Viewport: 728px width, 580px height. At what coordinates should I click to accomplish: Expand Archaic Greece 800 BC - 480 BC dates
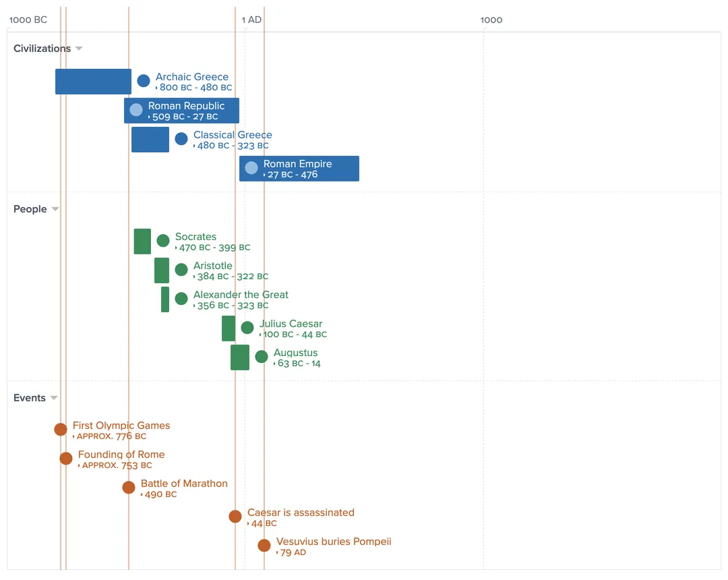(x=194, y=87)
